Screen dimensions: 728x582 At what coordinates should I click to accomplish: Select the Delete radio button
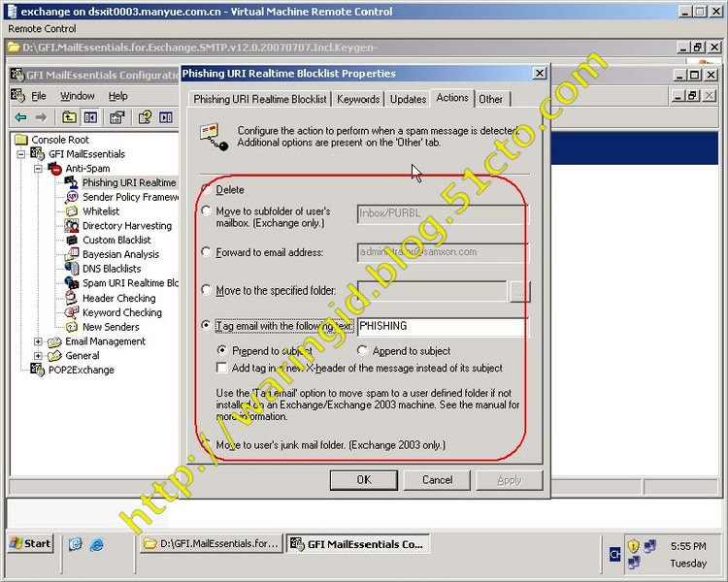(205, 190)
